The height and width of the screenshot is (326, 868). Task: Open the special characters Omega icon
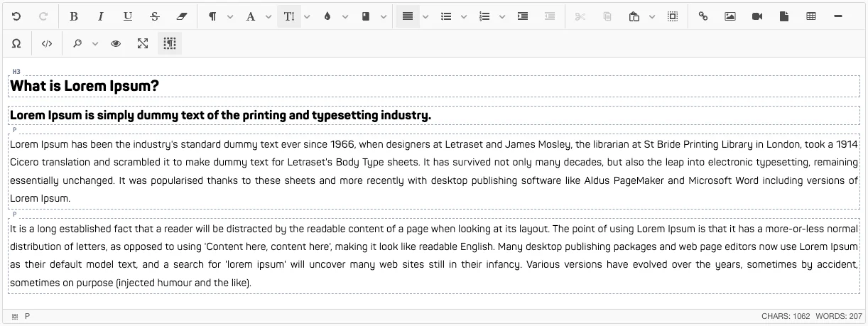coord(16,43)
